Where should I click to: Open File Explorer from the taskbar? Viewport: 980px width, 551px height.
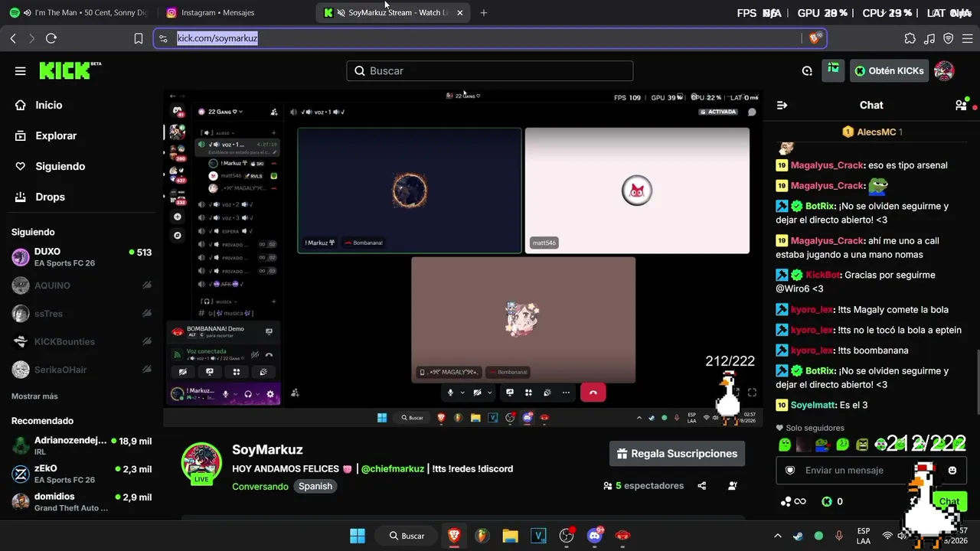[x=510, y=536]
